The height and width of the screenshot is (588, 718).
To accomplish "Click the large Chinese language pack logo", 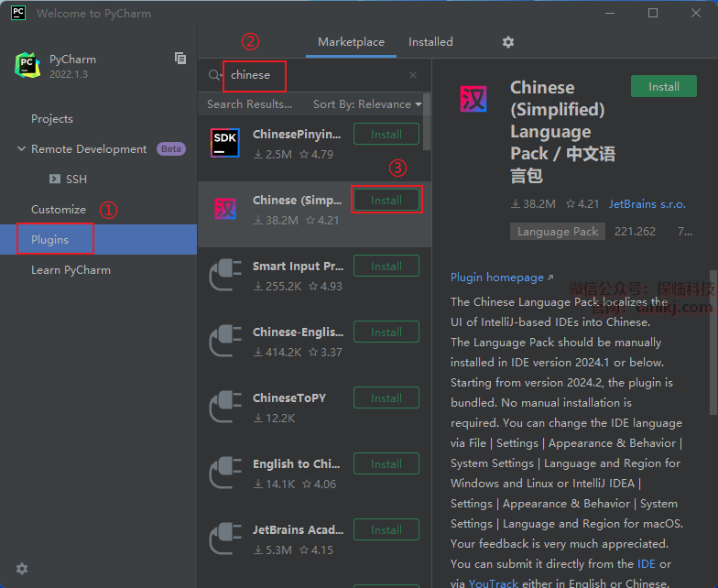I will tap(473, 99).
